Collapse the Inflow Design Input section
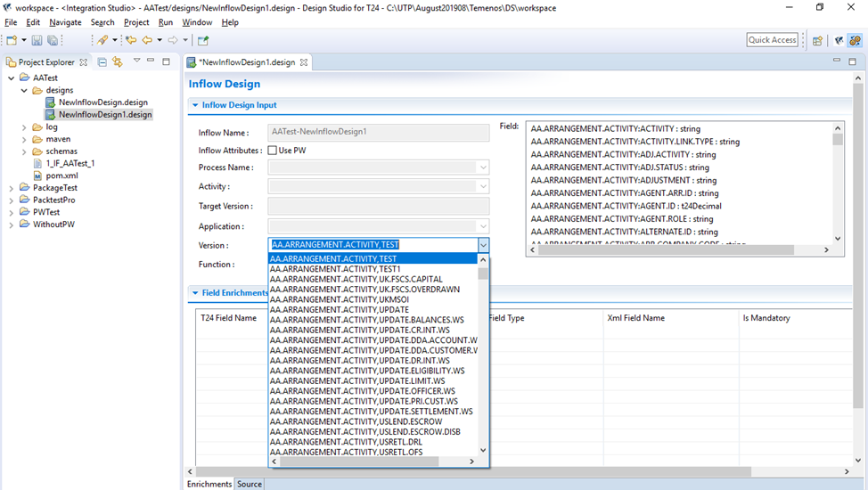This screenshot has height=490, width=868. pos(195,105)
